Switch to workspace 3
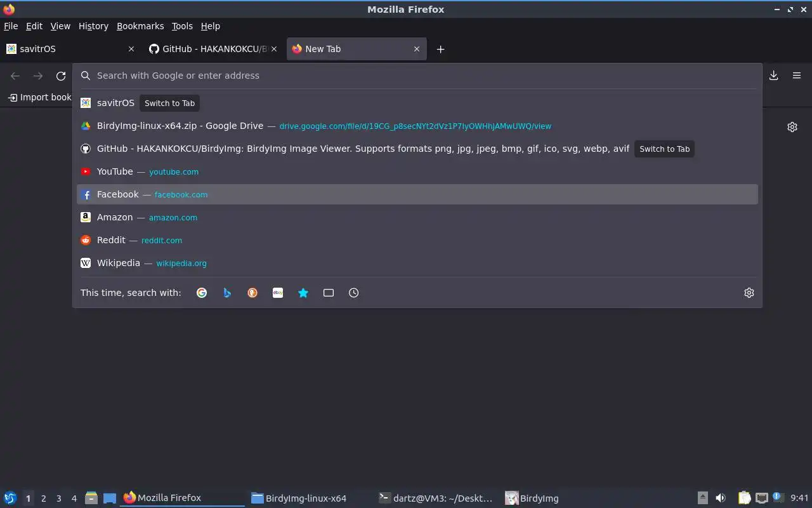Image resolution: width=812 pixels, height=508 pixels. click(x=58, y=498)
